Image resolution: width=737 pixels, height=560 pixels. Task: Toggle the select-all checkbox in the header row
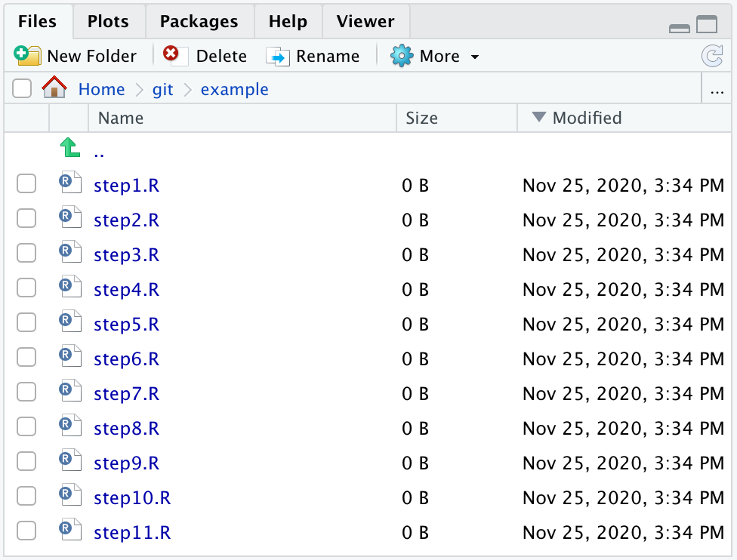pyautogui.click(x=22, y=88)
